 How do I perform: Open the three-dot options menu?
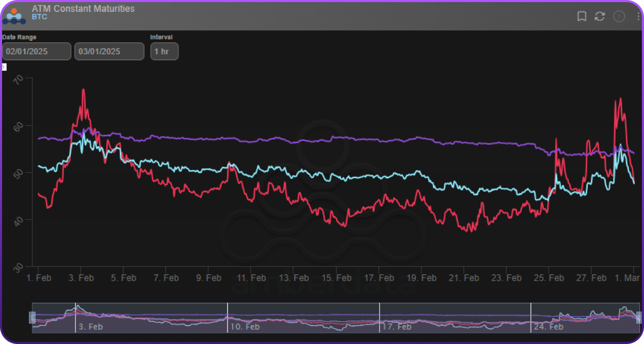638,17
